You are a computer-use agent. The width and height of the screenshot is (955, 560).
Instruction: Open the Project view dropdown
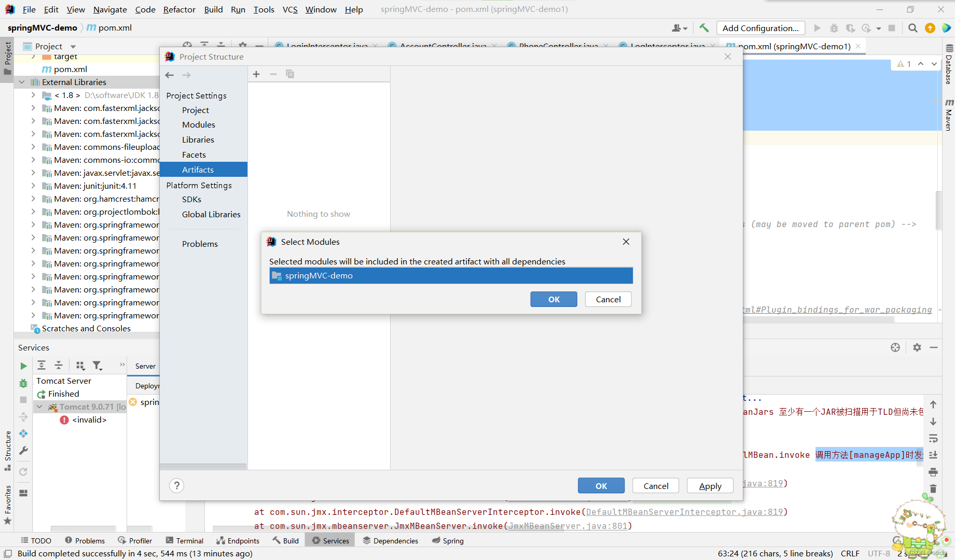(73, 47)
